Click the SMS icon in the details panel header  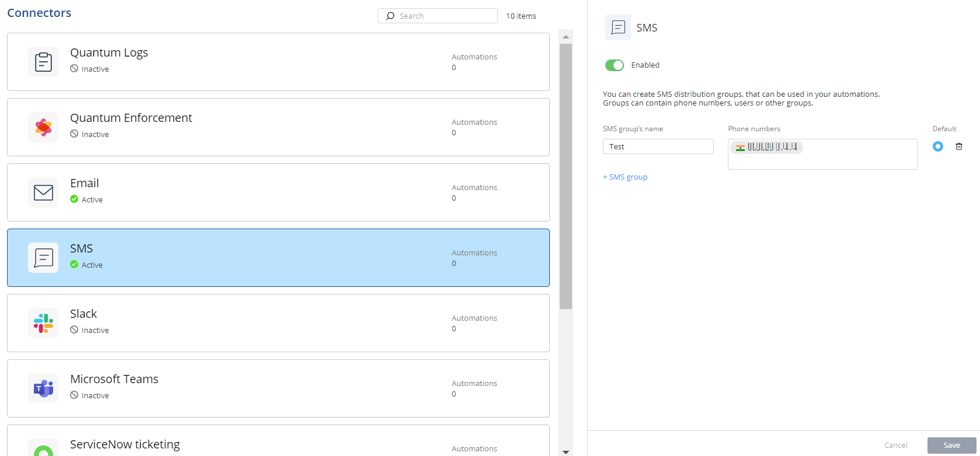(x=618, y=27)
